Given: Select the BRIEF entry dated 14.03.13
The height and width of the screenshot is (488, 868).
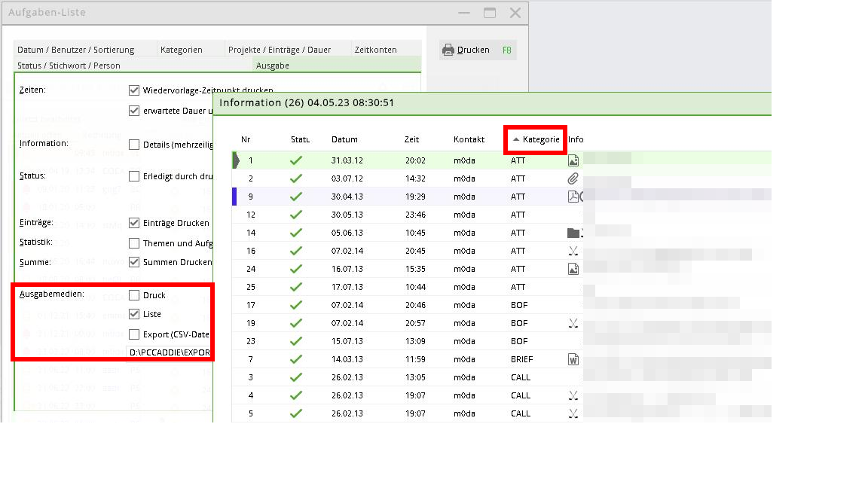Looking at the screenshot, I should tap(520, 359).
